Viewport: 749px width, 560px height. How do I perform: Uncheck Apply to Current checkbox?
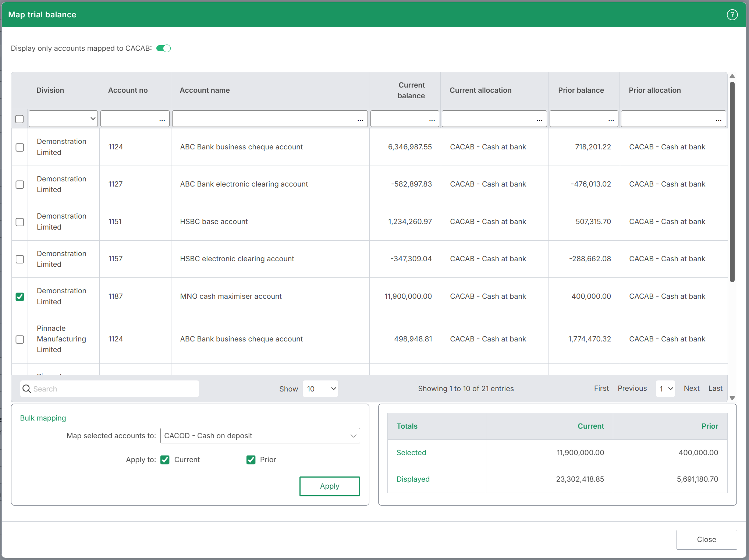tap(165, 460)
